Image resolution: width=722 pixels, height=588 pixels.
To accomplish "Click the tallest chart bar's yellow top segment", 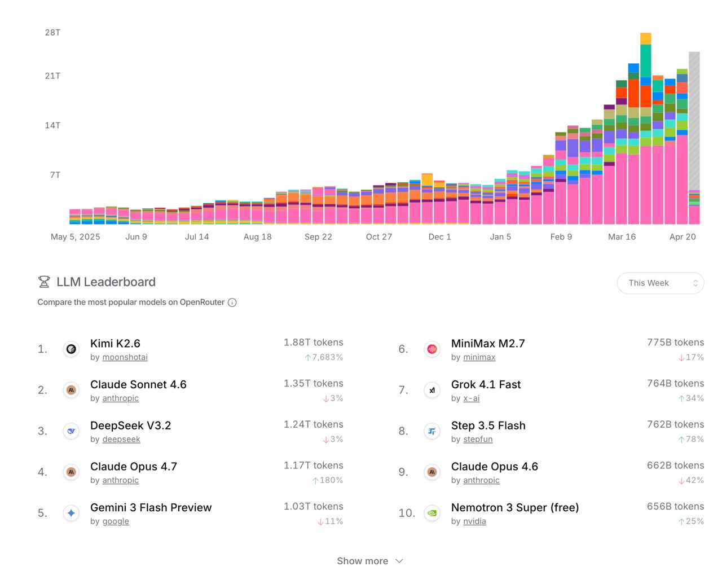I will 646,38.
